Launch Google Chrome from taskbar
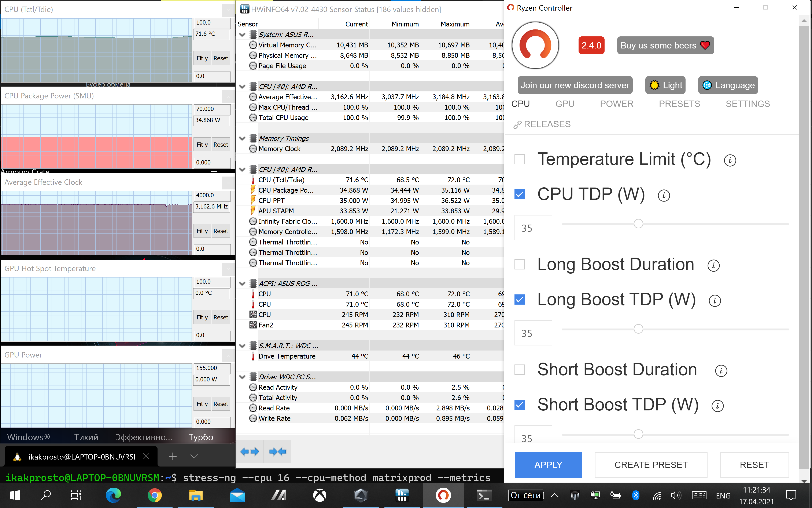The height and width of the screenshot is (508, 812). (155, 495)
